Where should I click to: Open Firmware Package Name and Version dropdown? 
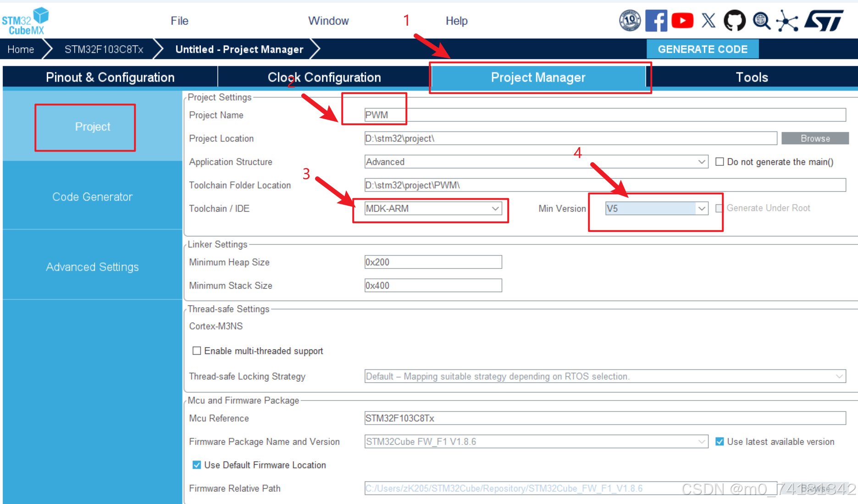pos(536,442)
